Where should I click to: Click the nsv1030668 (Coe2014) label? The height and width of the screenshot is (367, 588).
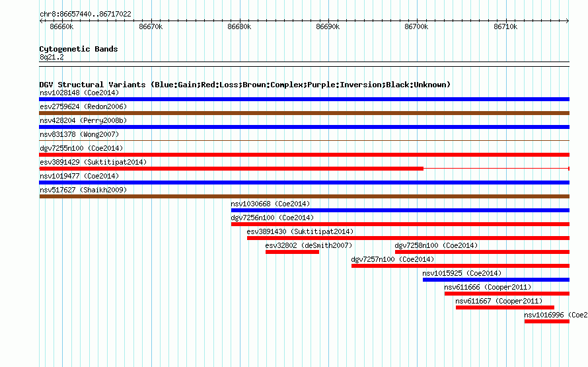click(x=270, y=204)
